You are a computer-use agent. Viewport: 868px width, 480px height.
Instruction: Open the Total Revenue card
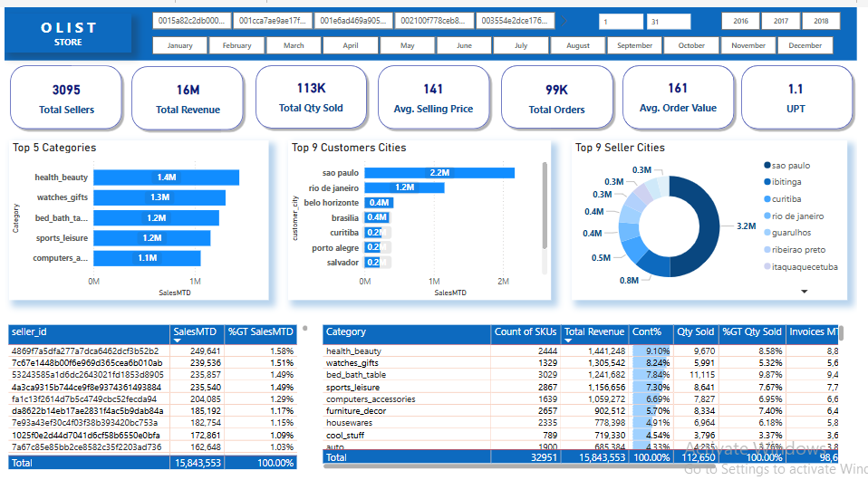(188, 98)
